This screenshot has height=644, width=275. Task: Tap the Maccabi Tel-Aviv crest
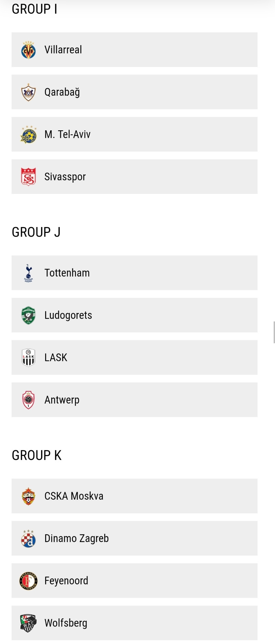coord(28,134)
